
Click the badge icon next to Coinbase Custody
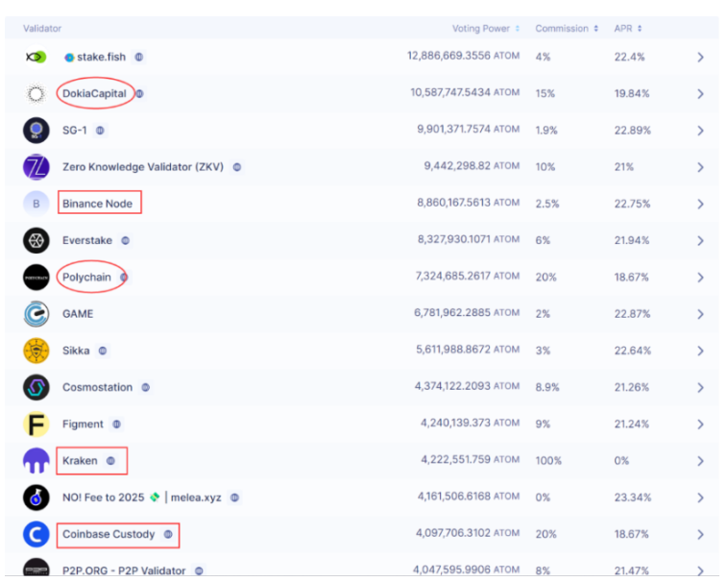pyautogui.click(x=168, y=534)
